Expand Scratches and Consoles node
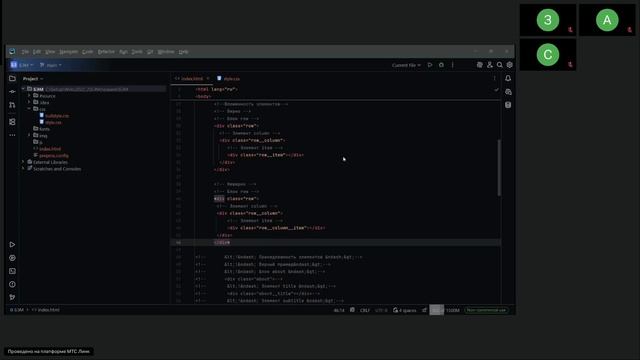The height and width of the screenshot is (360, 640). click(x=24, y=169)
